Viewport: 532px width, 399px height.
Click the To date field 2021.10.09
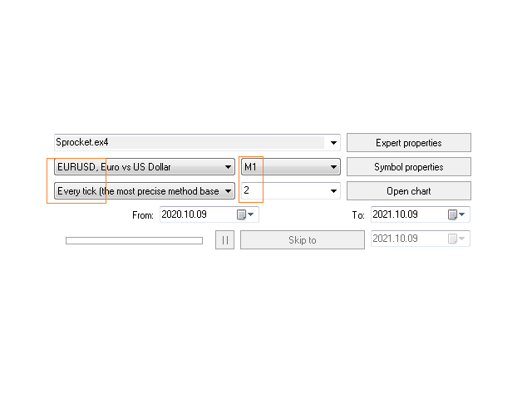421,214
